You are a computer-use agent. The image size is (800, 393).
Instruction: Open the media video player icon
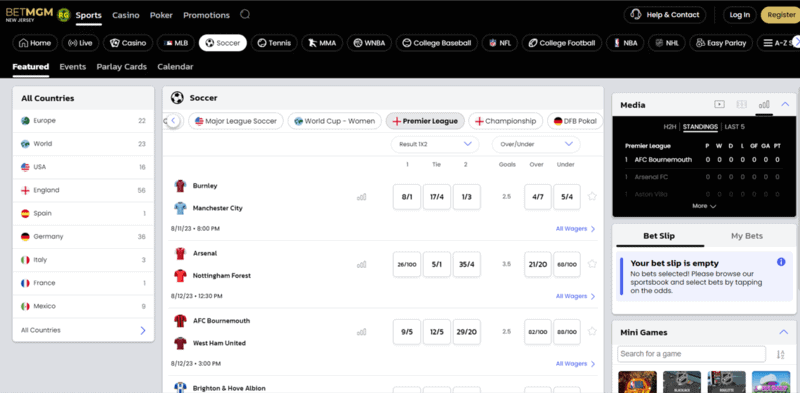719,104
